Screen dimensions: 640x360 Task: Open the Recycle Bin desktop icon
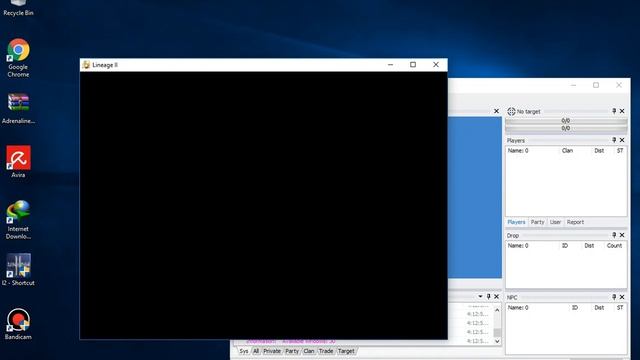(18, 6)
